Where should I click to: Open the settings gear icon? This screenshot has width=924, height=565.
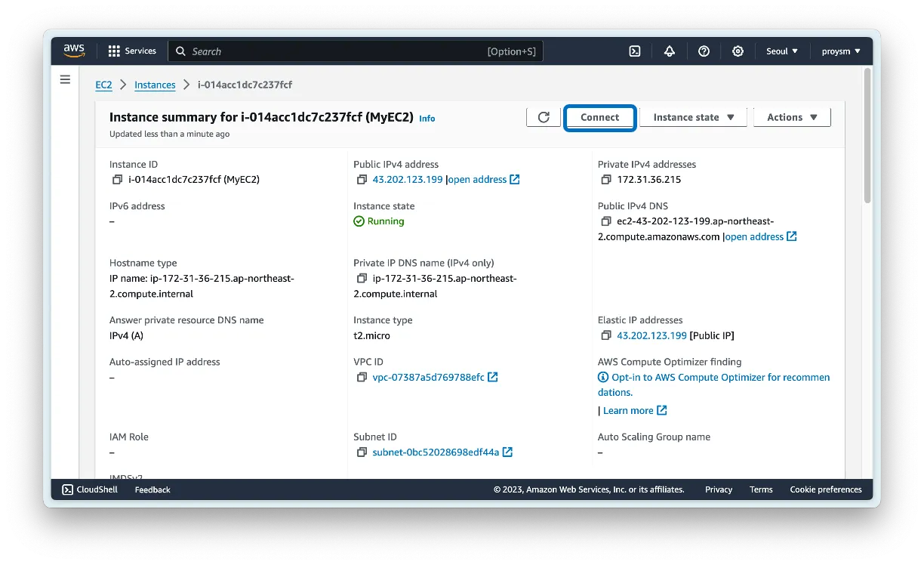(x=738, y=51)
